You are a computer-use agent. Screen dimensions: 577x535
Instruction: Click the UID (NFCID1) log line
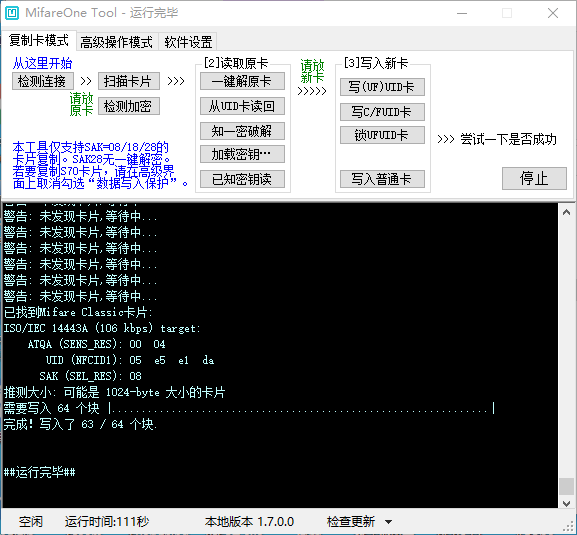pyautogui.click(x=130, y=360)
